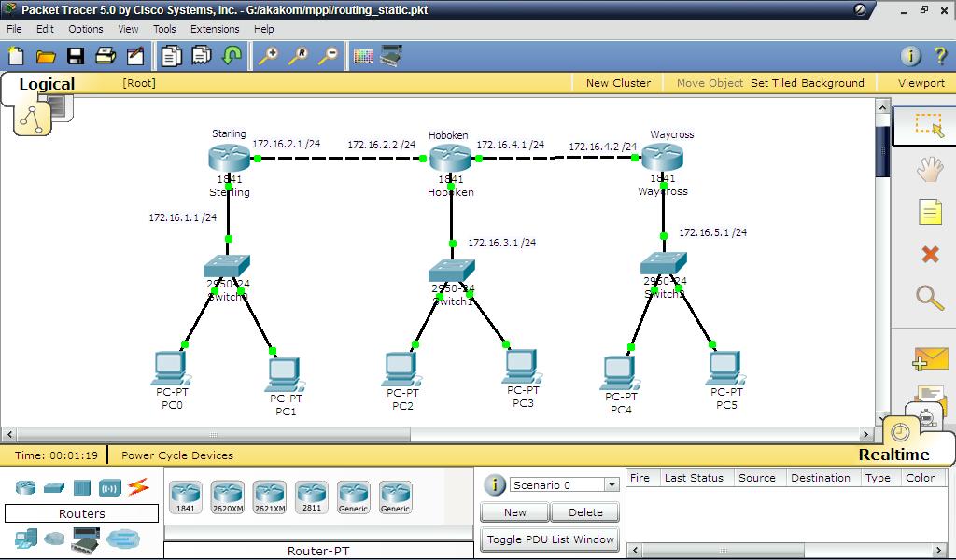This screenshot has width=956, height=560.
Task: Click the Add Simple PDU envelope
Action: coord(930,359)
